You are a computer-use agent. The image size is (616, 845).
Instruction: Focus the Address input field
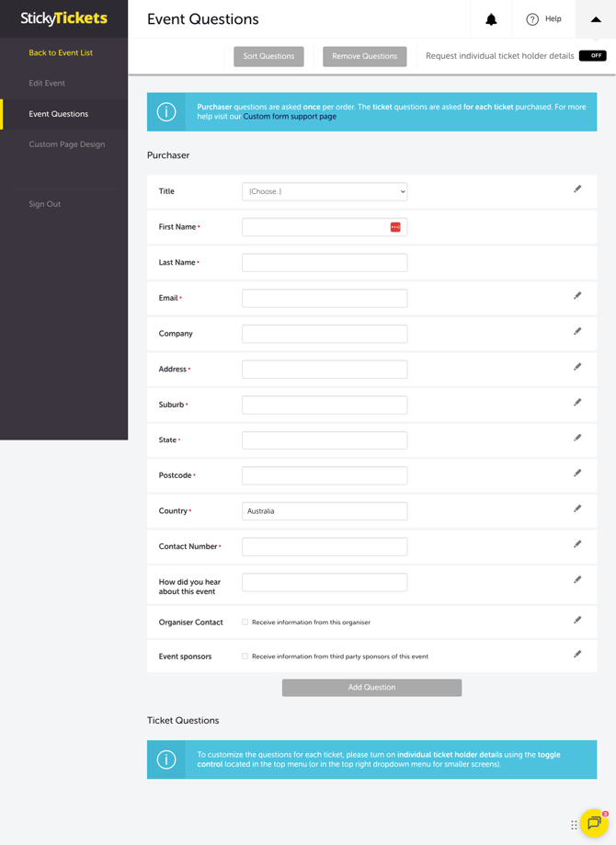(325, 370)
